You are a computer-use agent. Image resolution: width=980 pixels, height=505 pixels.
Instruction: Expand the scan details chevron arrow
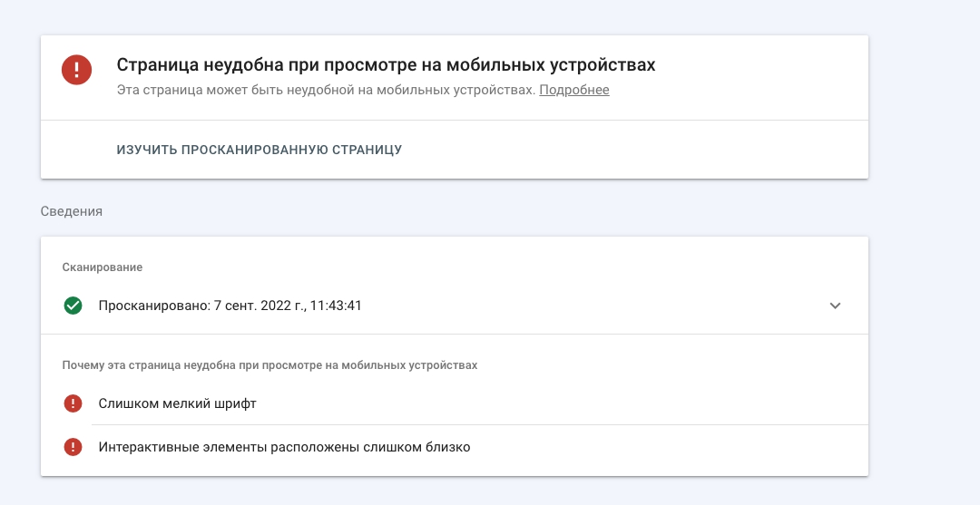835,306
